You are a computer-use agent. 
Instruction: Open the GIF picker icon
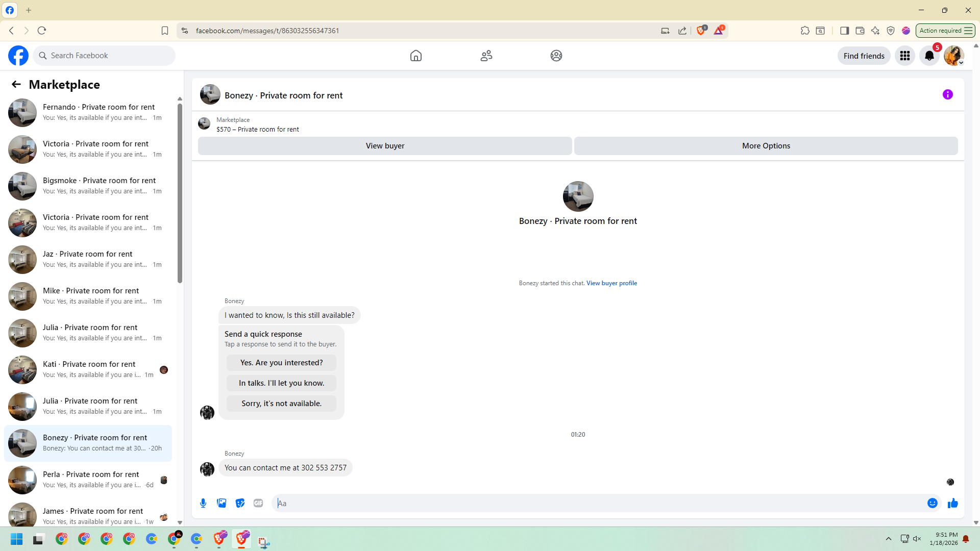click(x=258, y=503)
